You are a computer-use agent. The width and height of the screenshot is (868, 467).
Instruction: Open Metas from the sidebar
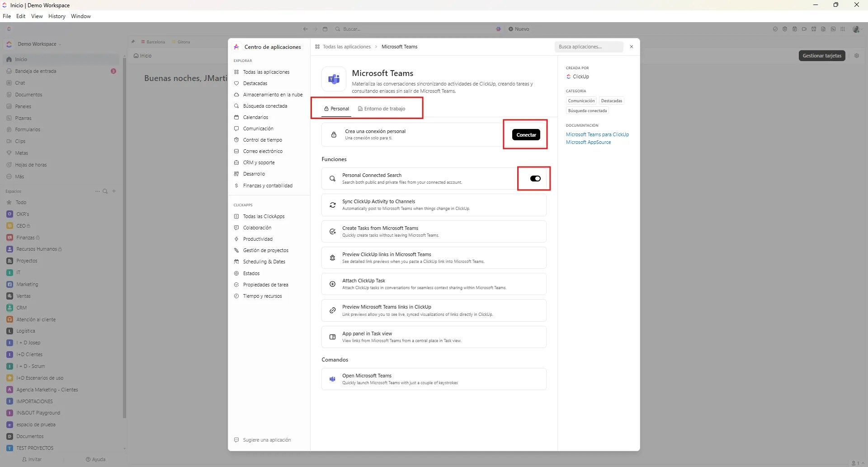[21, 153]
